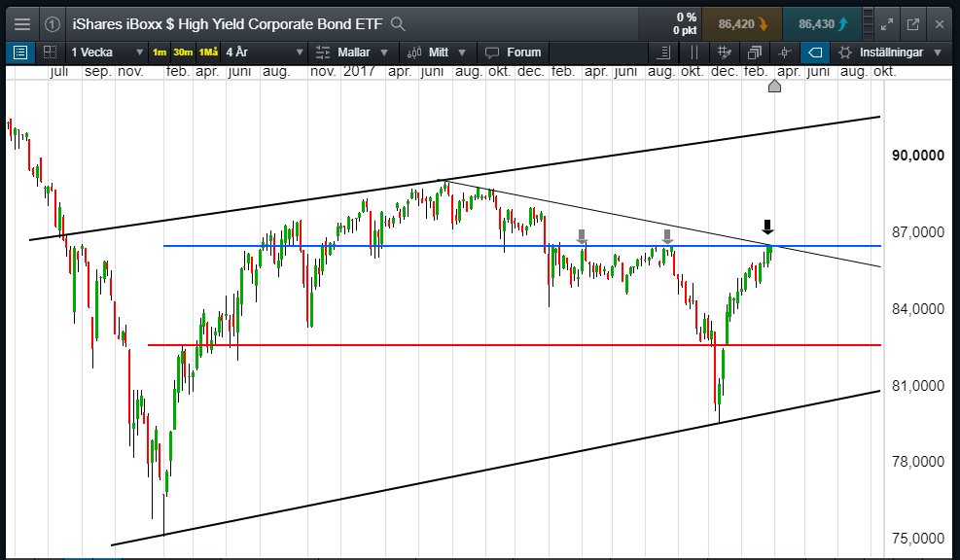Click the sell price 86,420 button

(742, 24)
